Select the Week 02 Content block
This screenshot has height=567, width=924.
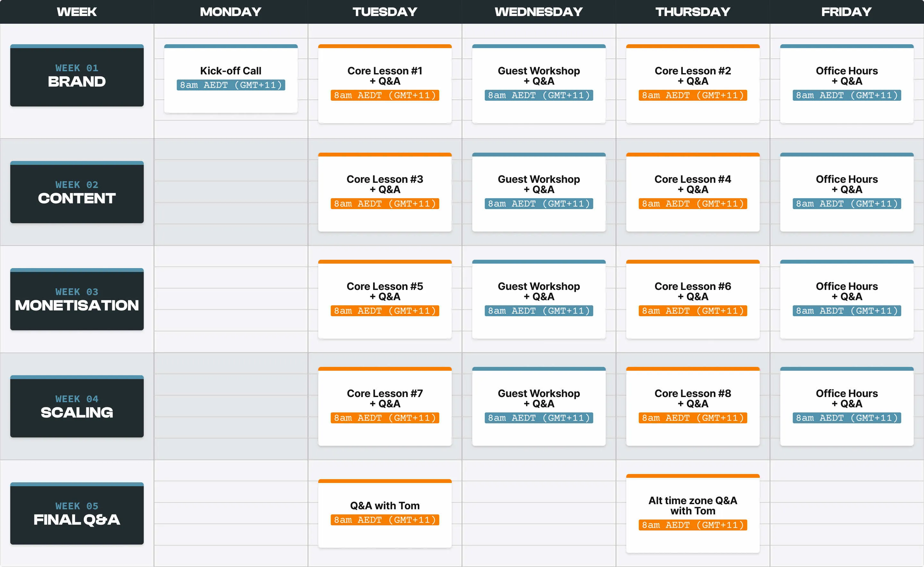(77, 193)
